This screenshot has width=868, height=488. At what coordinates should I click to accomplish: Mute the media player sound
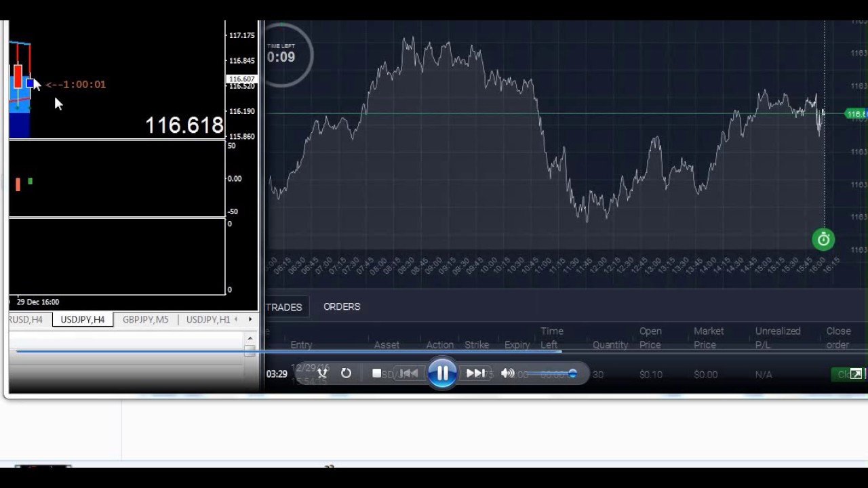[507, 373]
